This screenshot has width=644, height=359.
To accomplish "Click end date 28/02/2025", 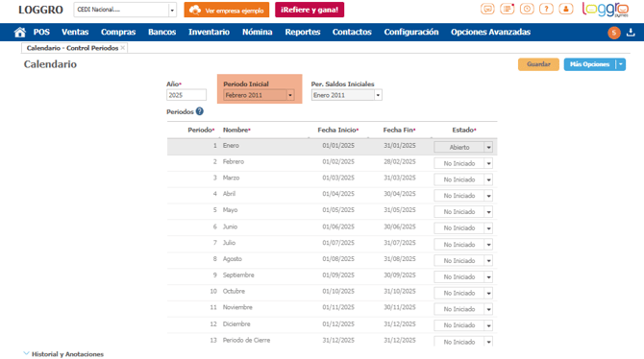I will pos(400,161).
